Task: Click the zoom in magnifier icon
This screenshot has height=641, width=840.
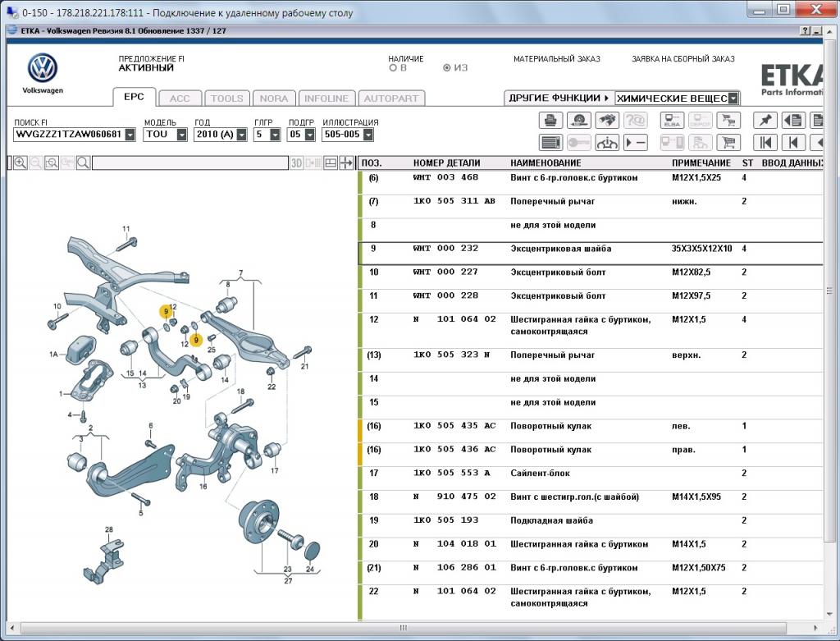Action: [20, 163]
